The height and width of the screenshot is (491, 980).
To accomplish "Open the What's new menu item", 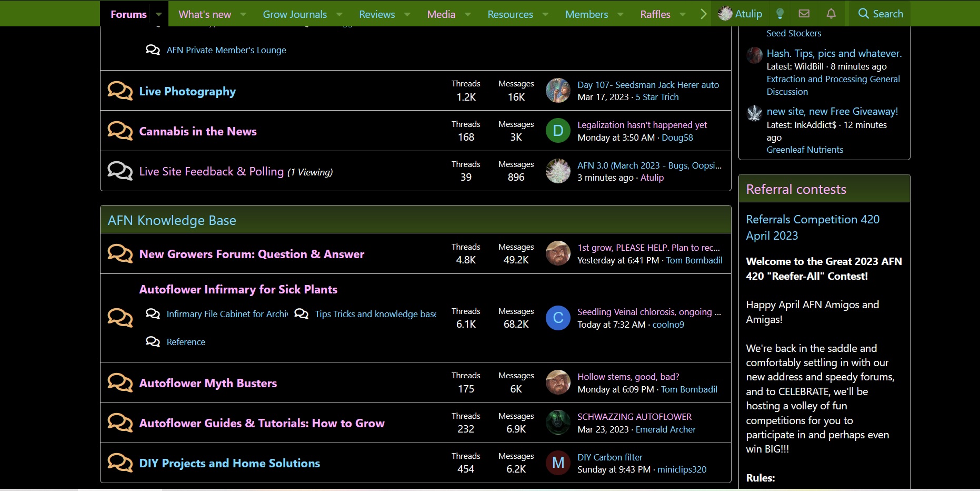I will click(x=205, y=14).
